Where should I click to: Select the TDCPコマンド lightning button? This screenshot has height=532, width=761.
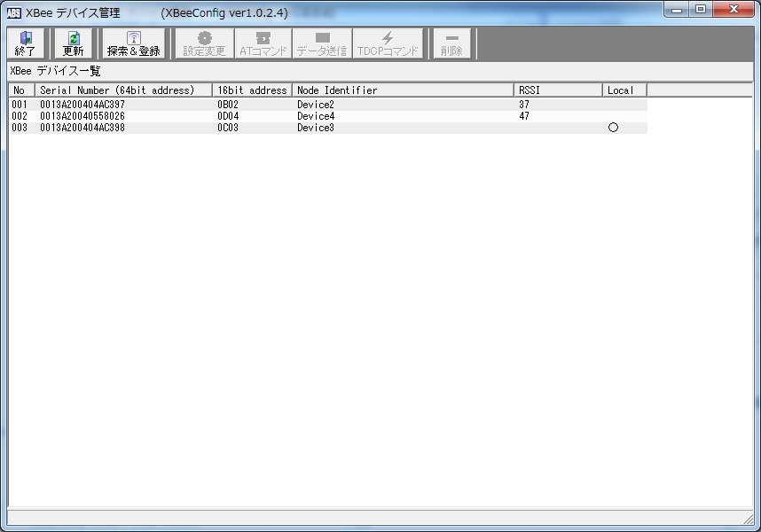(388, 43)
